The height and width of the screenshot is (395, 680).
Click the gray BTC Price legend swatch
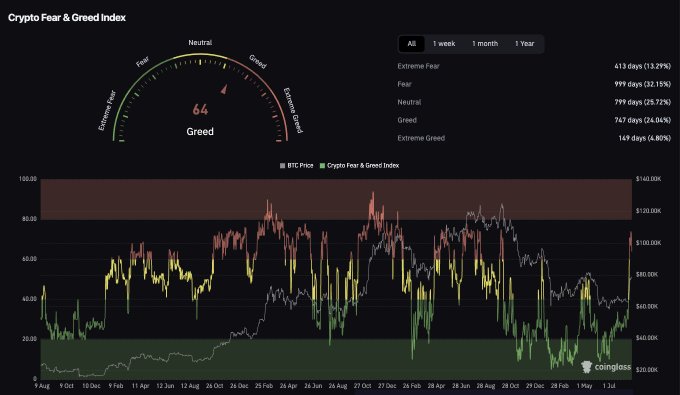(283, 166)
